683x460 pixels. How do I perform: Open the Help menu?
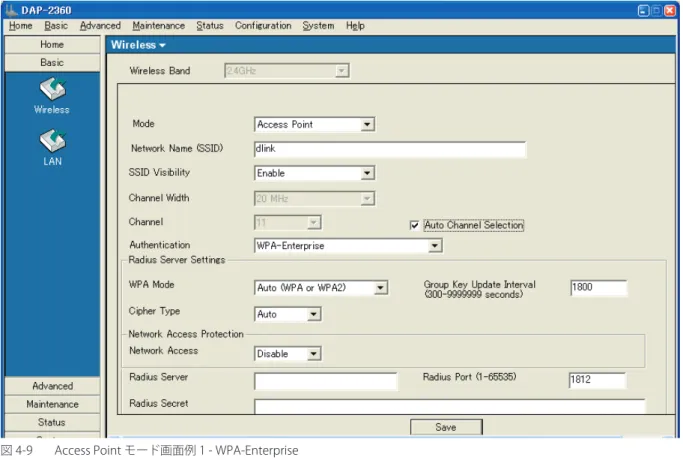pos(355,26)
